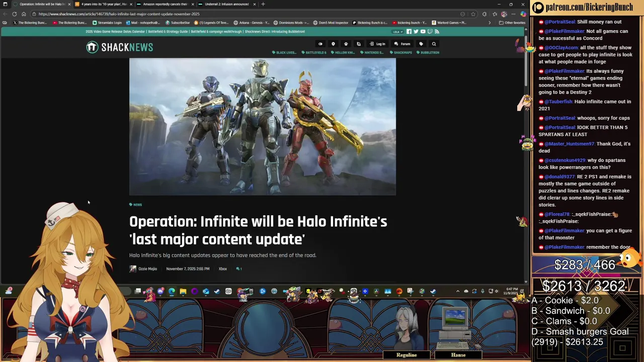Open the Streamlabs Login bookmark
The width and height of the screenshot is (644, 362).
[x=107, y=23]
